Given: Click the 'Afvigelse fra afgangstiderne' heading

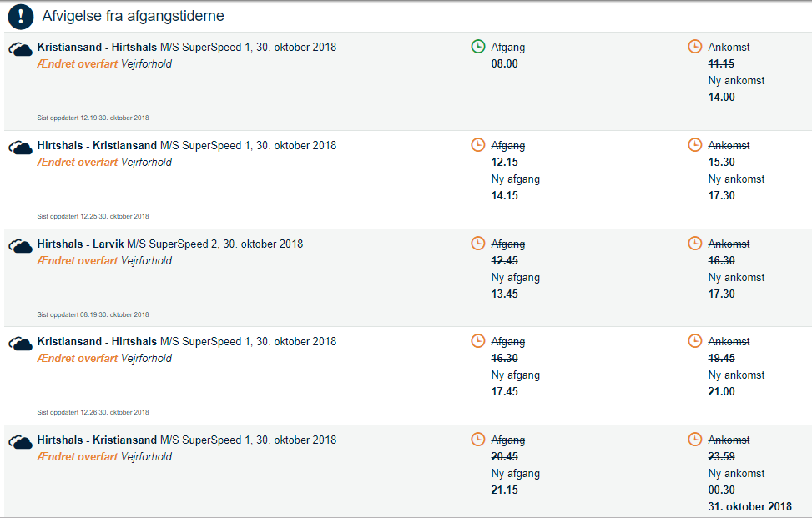Looking at the screenshot, I should (x=133, y=16).
